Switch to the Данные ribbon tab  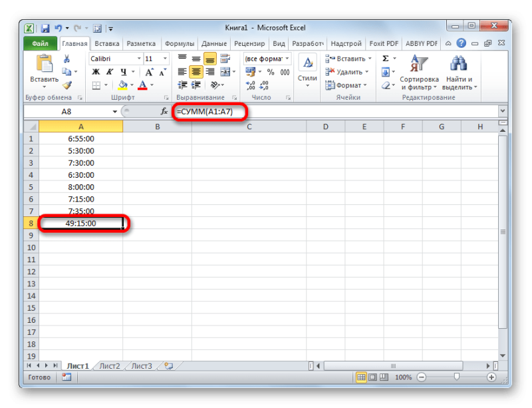point(213,43)
